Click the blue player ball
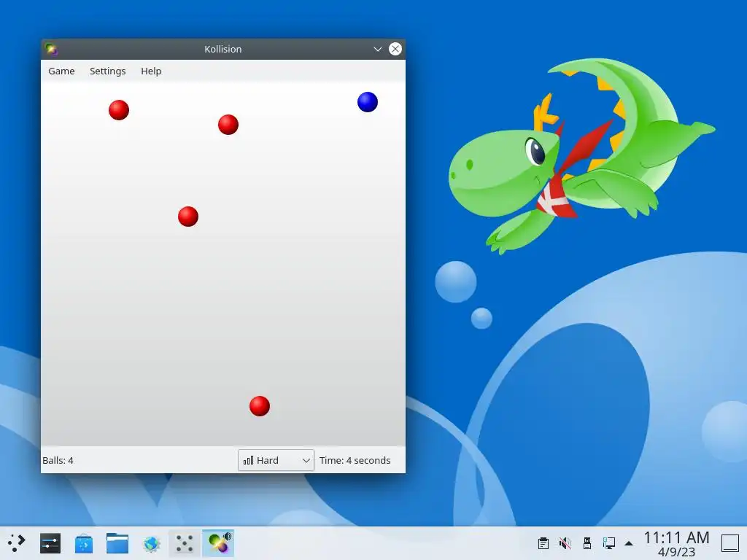 368,102
